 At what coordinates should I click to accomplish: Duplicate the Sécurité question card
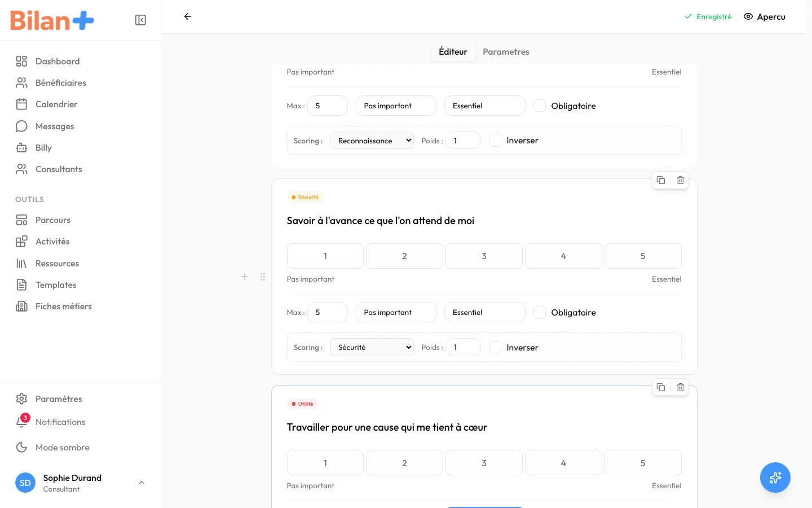[x=661, y=180]
